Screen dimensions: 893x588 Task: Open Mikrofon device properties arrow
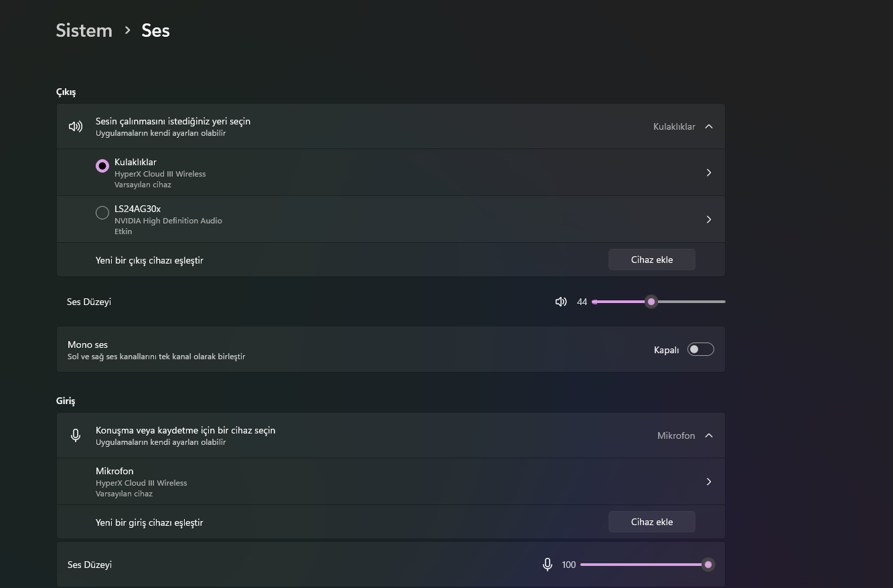click(x=709, y=482)
